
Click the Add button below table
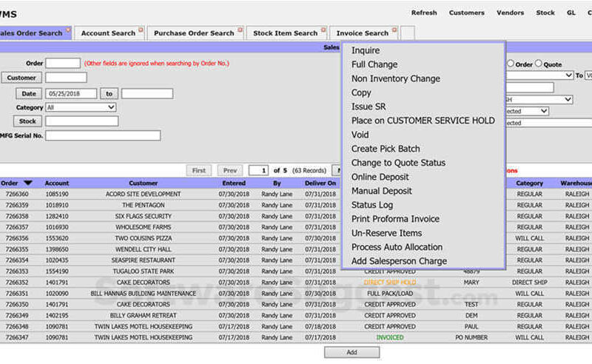[x=352, y=352]
